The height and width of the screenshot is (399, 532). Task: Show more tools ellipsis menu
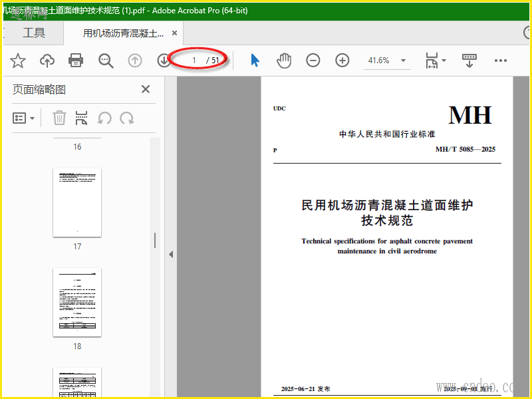(501, 61)
